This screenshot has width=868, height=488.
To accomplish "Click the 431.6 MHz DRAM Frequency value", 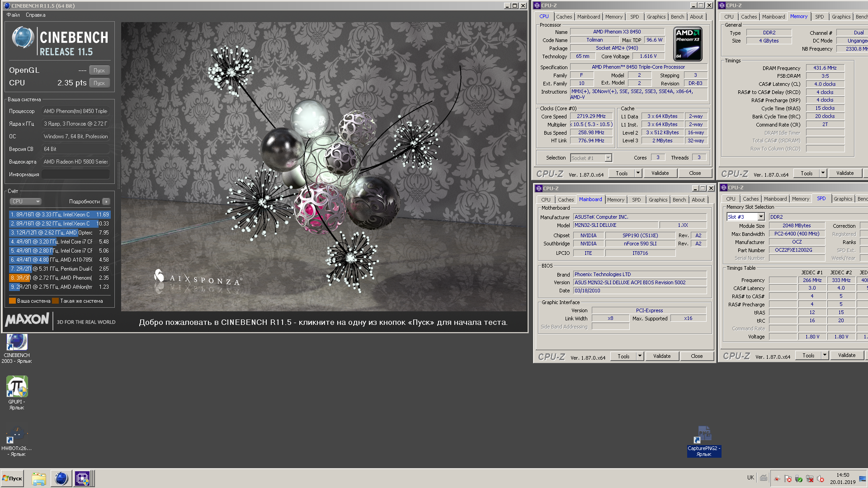I will pyautogui.click(x=825, y=68).
